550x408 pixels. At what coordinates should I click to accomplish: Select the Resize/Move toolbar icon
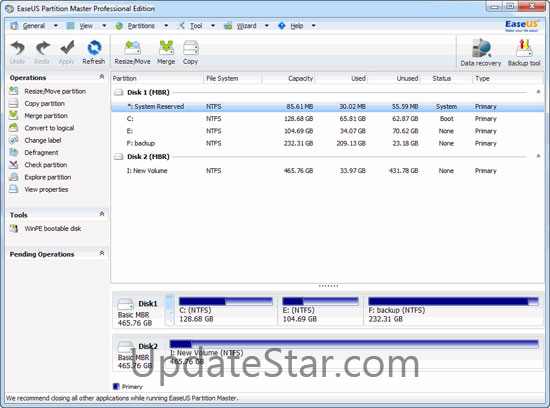(x=133, y=48)
